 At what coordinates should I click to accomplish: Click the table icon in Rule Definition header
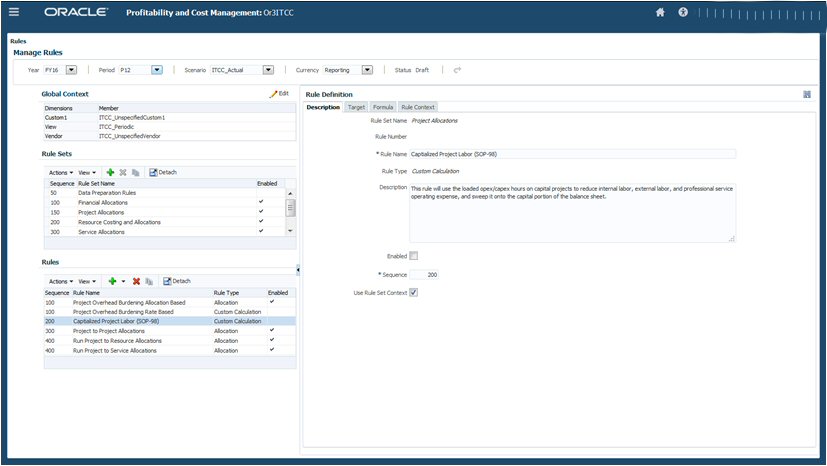pos(806,94)
